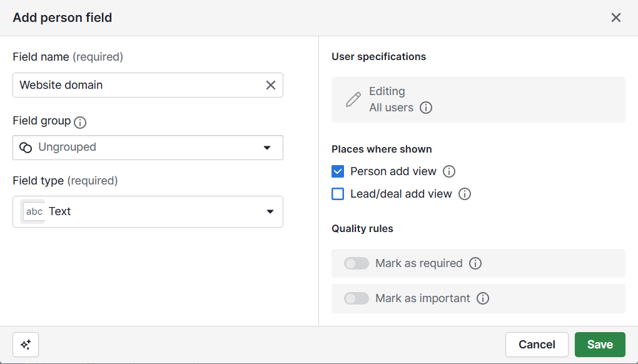Uncheck the Person add view checkbox
The image size is (638, 364).
(338, 171)
